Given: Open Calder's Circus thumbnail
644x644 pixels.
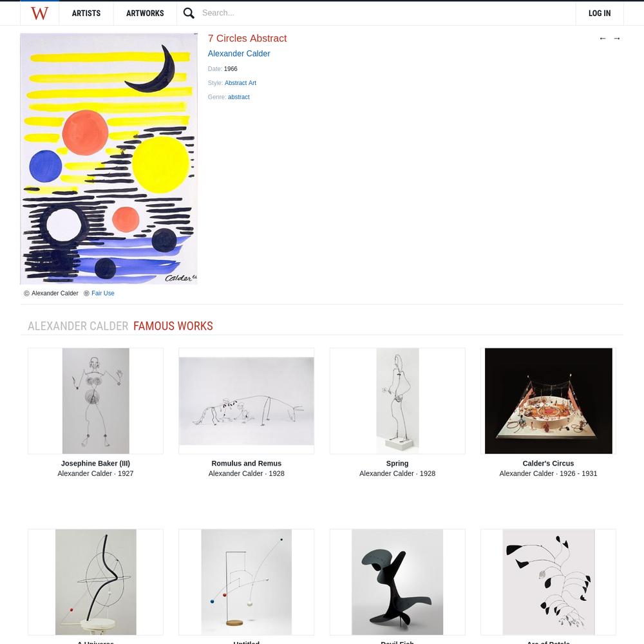Looking at the screenshot, I should [x=548, y=401].
